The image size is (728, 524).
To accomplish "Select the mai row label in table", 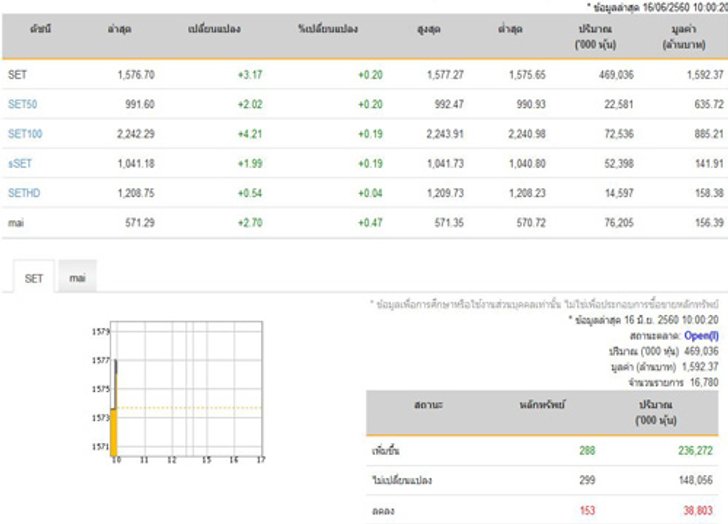I will [x=16, y=223].
